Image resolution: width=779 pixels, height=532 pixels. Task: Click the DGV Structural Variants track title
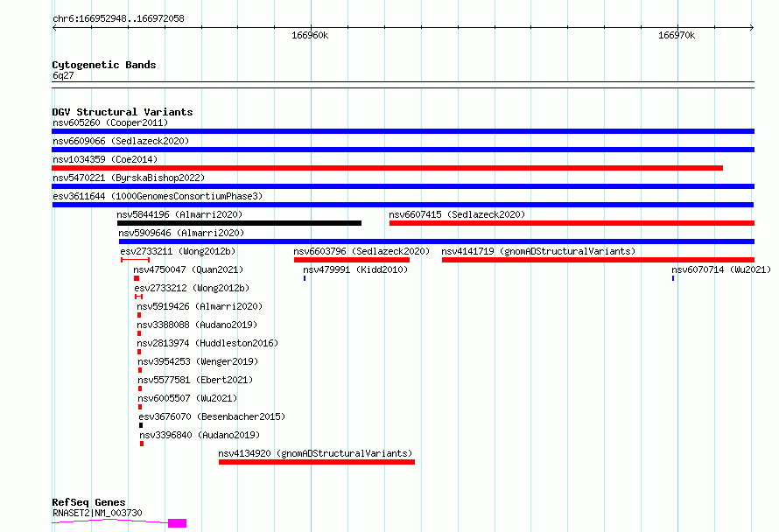point(123,112)
